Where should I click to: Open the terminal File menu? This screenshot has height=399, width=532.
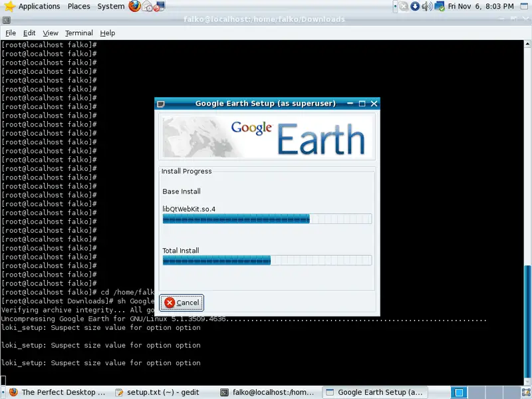point(11,33)
